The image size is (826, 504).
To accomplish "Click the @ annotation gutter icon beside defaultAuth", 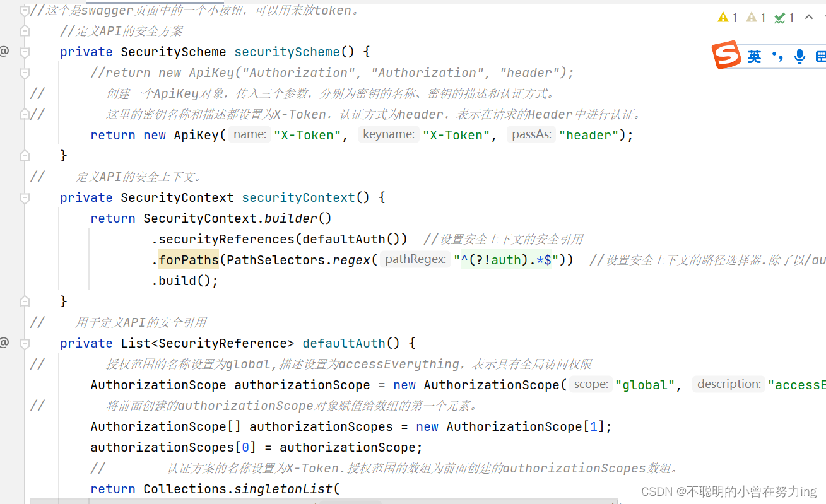I will pyautogui.click(x=5, y=342).
